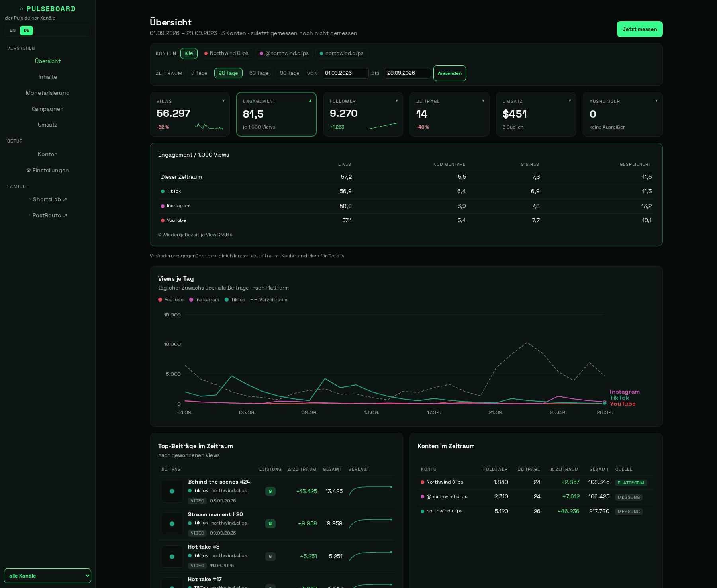Click Verlauf sparkline of Stream moment #20

pos(370,523)
